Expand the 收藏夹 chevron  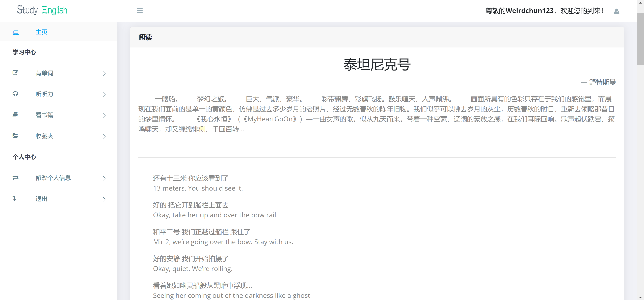pyautogui.click(x=104, y=136)
